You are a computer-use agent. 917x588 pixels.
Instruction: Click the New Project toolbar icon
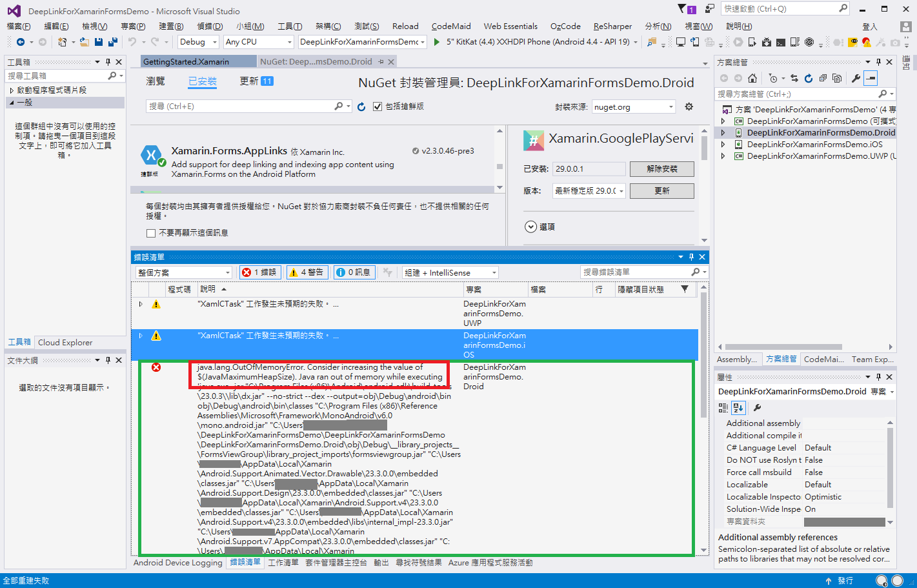[62, 42]
